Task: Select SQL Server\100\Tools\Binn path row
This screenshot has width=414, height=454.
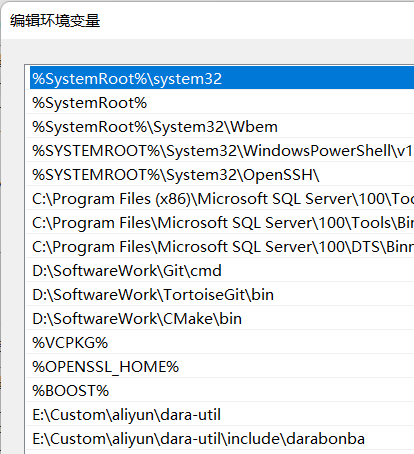Action: (220, 222)
